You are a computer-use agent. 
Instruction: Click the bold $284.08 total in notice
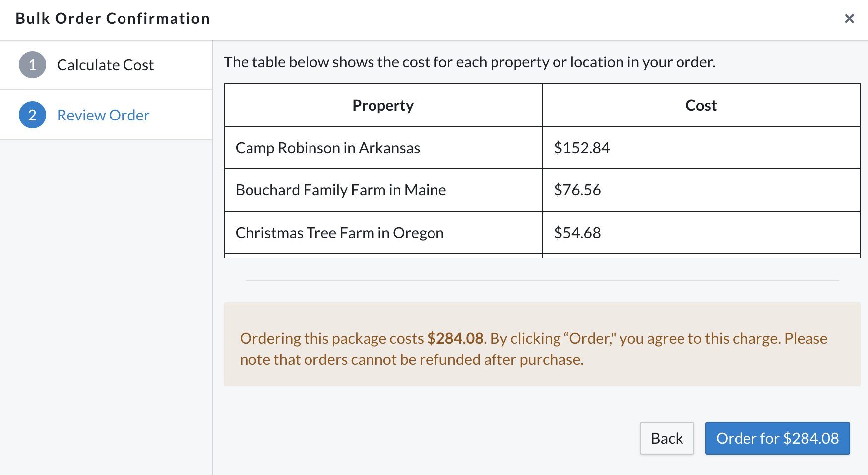455,338
